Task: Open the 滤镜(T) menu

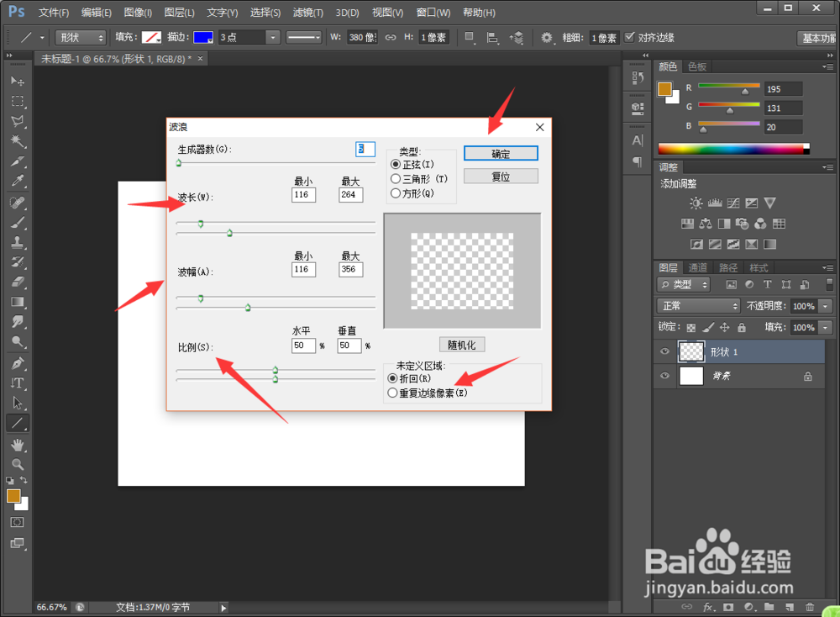Action: (x=308, y=13)
